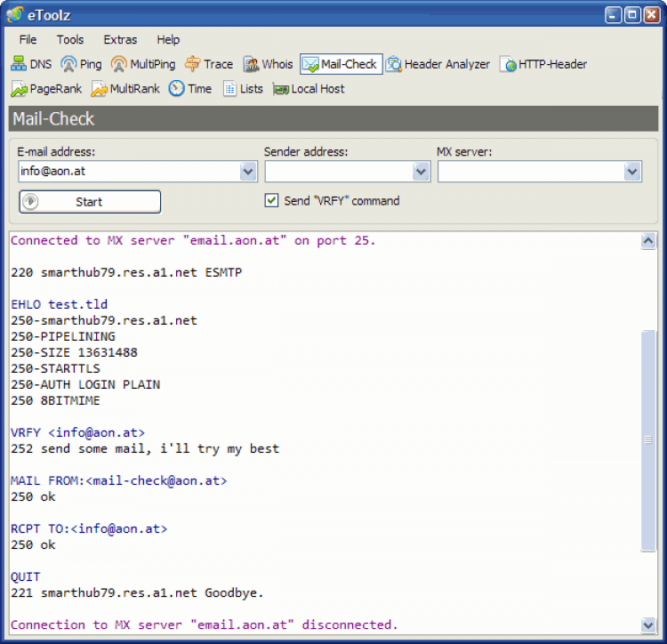Uncheck the Send "VRFY" command checkbox
667x644 pixels.
pyautogui.click(x=272, y=201)
